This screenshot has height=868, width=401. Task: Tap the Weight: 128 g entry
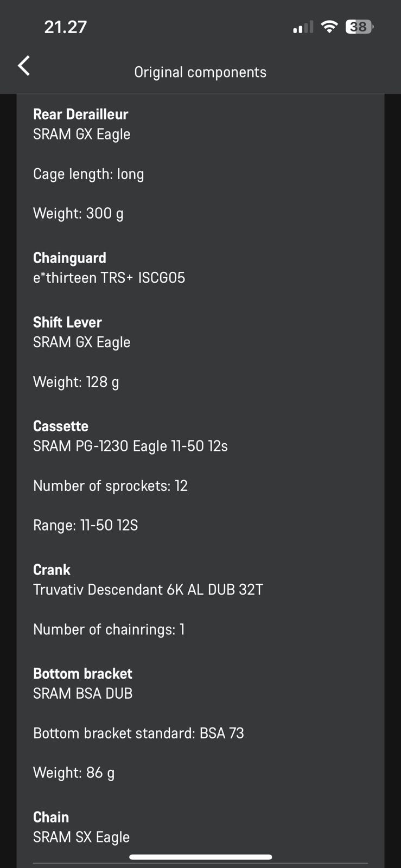(x=76, y=382)
